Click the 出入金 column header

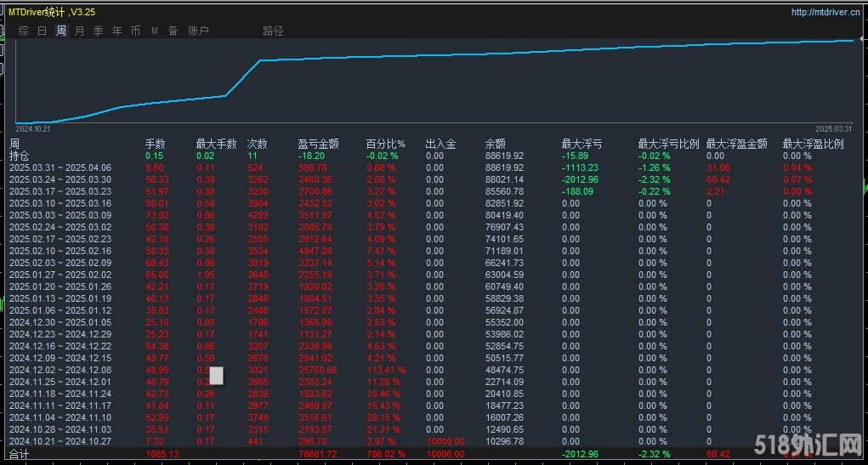440,144
